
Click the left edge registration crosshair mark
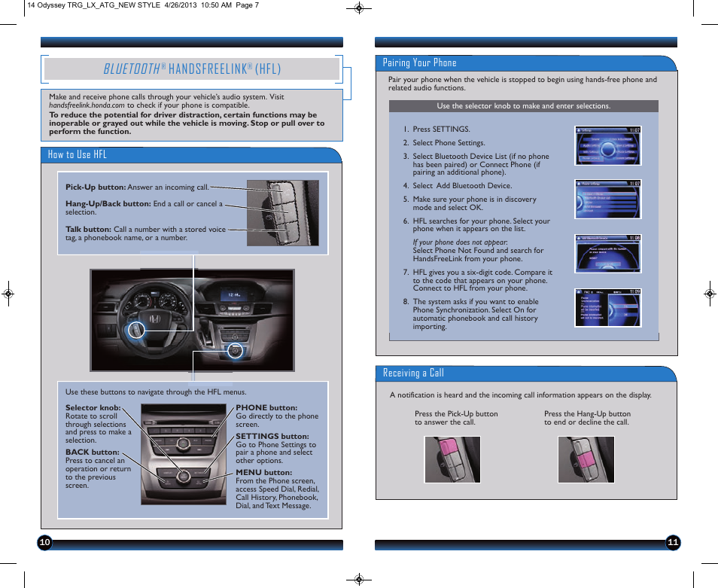coord(8,294)
